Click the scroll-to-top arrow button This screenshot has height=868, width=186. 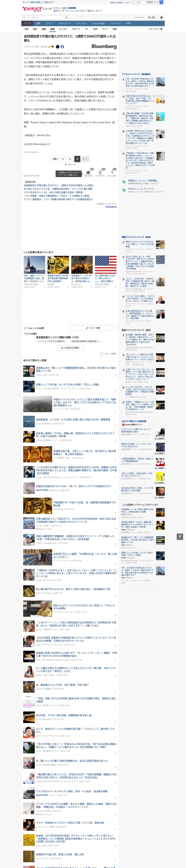(x=180, y=536)
